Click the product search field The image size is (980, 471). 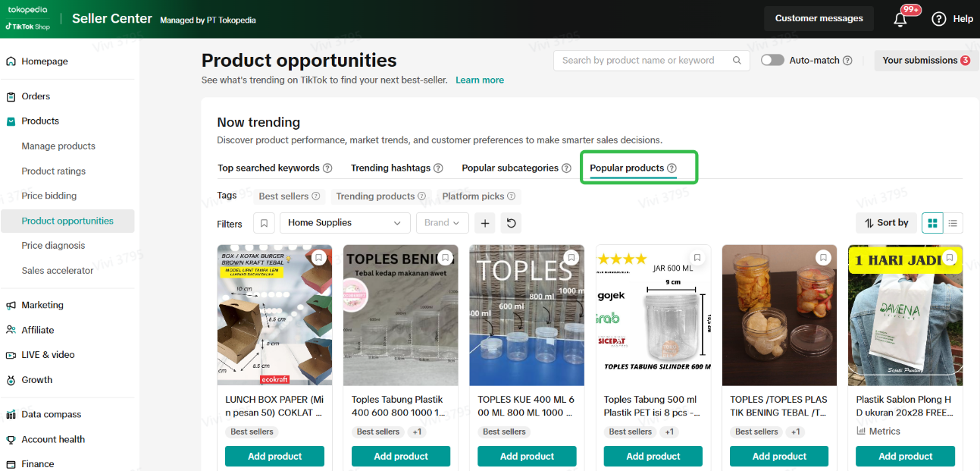click(x=644, y=61)
